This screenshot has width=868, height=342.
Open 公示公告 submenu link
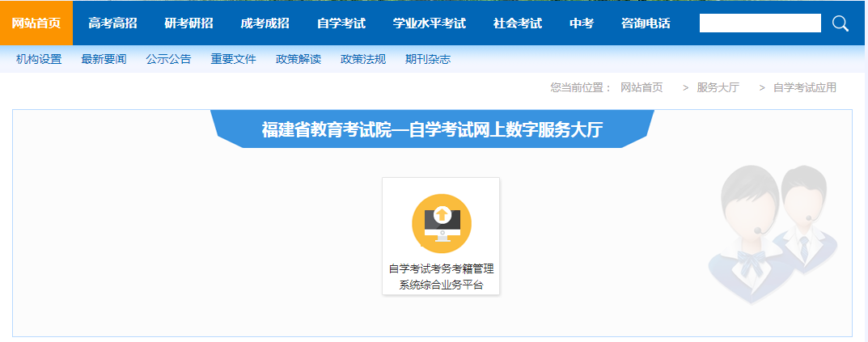click(x=169, y=59)
